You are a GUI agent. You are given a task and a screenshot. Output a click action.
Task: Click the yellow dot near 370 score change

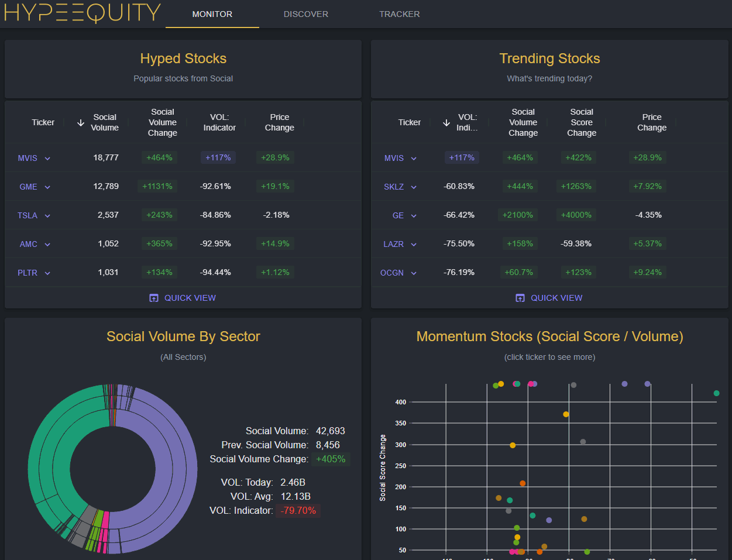tap(566, 414)
